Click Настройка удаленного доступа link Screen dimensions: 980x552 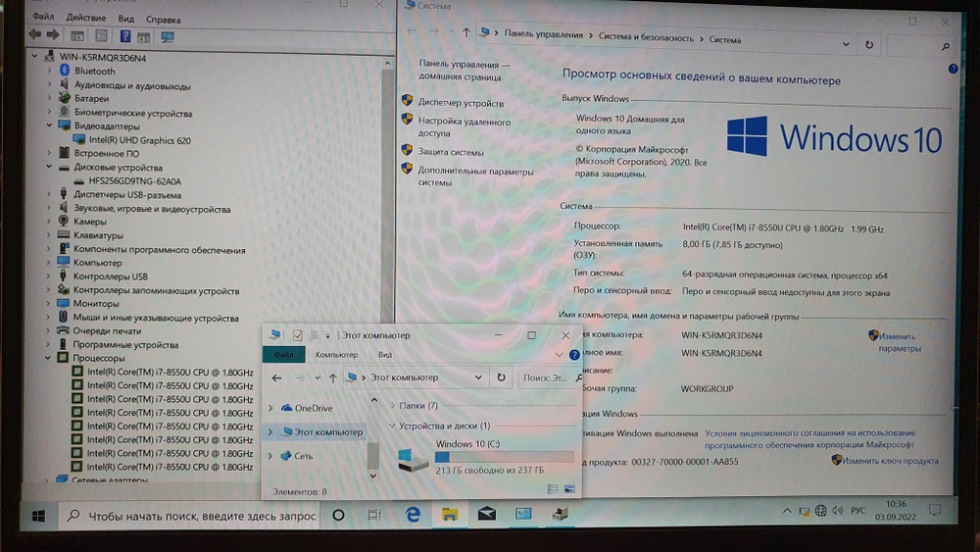click(464, 127)
